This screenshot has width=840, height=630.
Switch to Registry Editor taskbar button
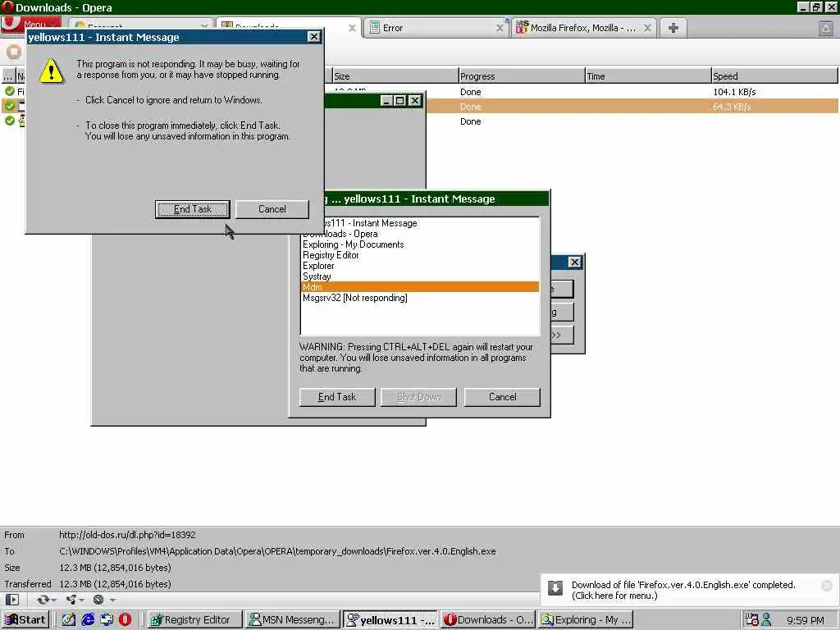point(194,620)
